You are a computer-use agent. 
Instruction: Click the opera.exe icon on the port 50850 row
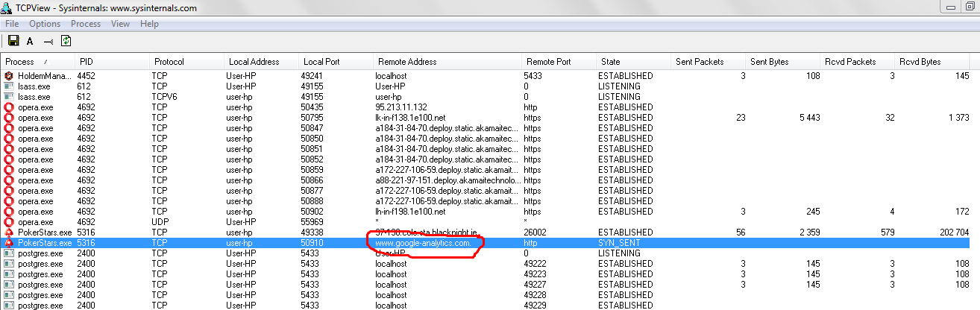pyautogui.click(x=9, y=139)
